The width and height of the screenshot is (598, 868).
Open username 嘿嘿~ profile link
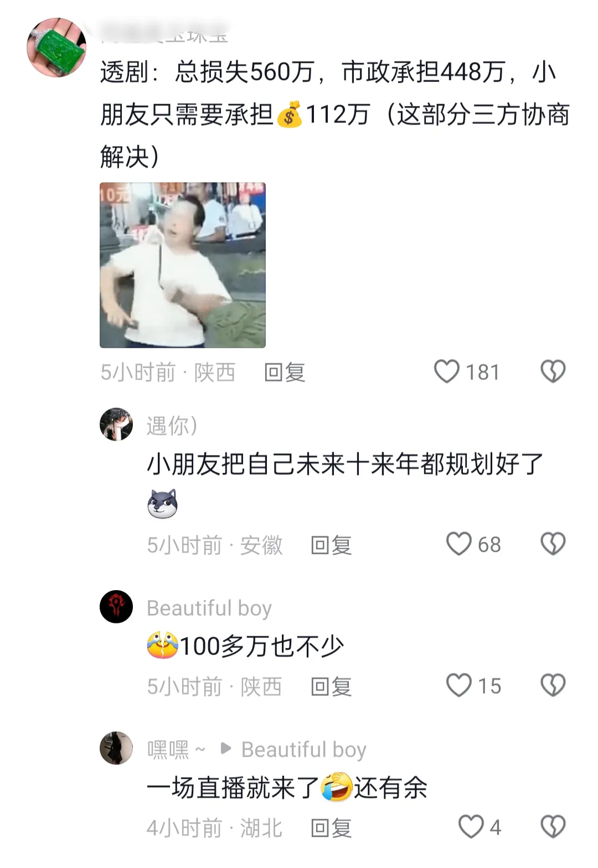pyautogui.click(x=176, y=750)
